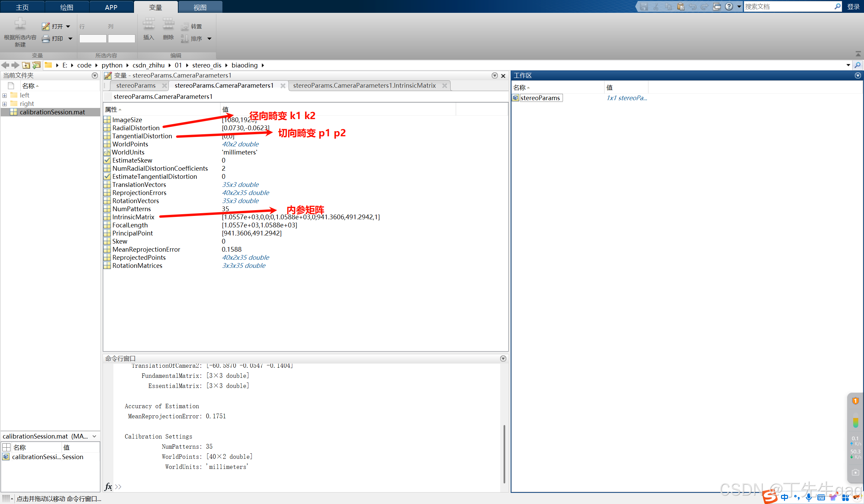This screenshot has width=864, height=504.
Task: Toggle the EstimateTangentialDistortion checkbox icon
Action: tap(107, 176)
